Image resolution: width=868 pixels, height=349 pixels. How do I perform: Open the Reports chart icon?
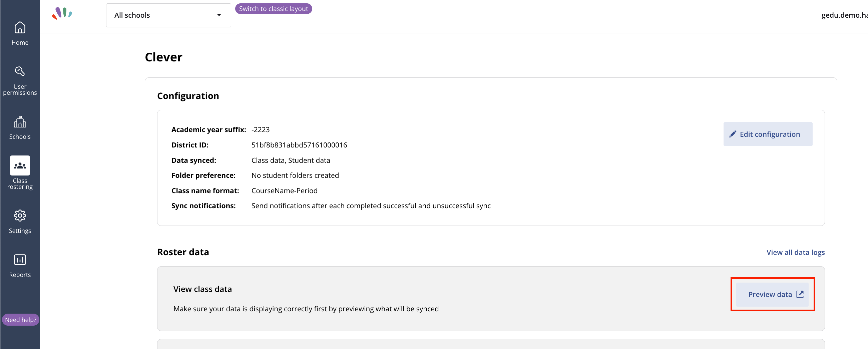20,260
